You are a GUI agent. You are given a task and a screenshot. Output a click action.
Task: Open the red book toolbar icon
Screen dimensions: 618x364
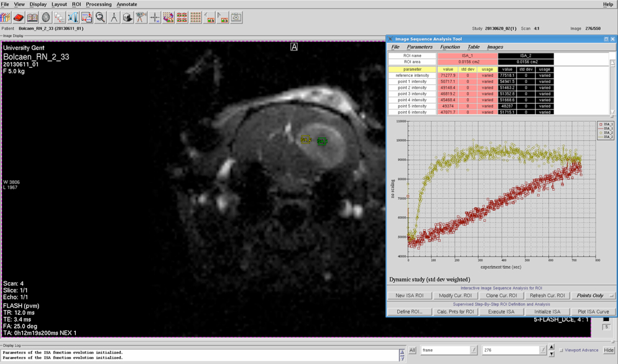click(x=19, y=18)
